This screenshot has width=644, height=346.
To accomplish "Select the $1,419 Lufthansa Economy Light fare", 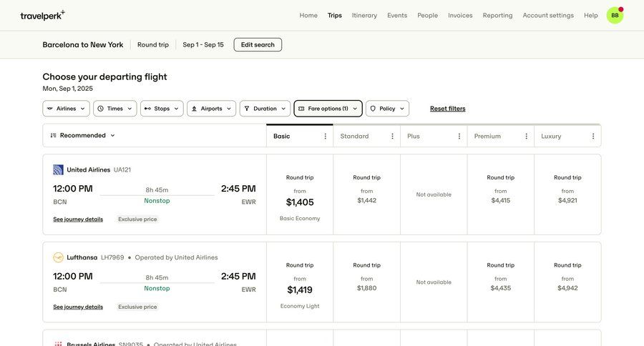I will [300, 290].
